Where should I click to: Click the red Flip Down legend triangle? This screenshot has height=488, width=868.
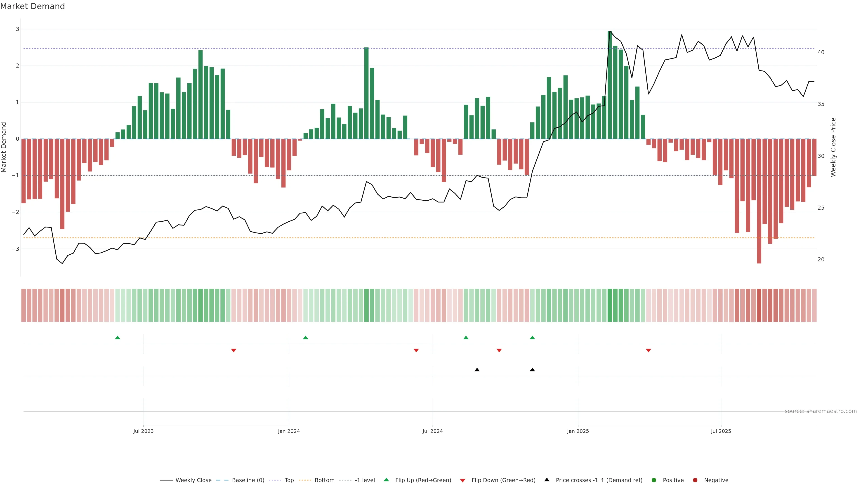click(x=463, y=481)
